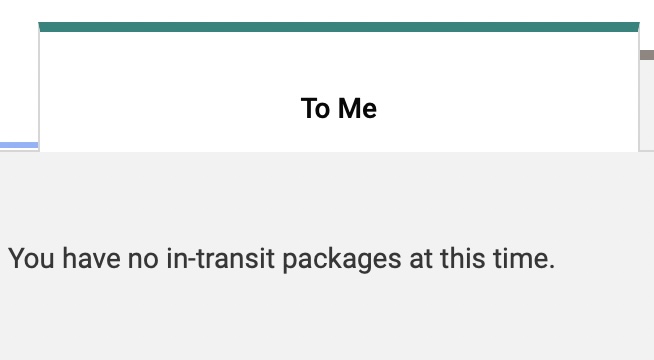The height and width of the screenshot is (360, 654).
Task: Open the partially visible tab right of To Me
Action: click(647, 100)
